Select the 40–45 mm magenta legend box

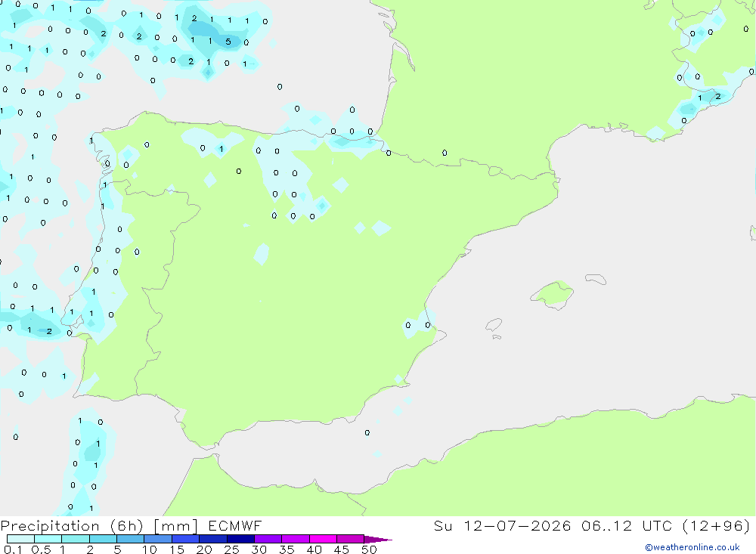coord(323,539)
